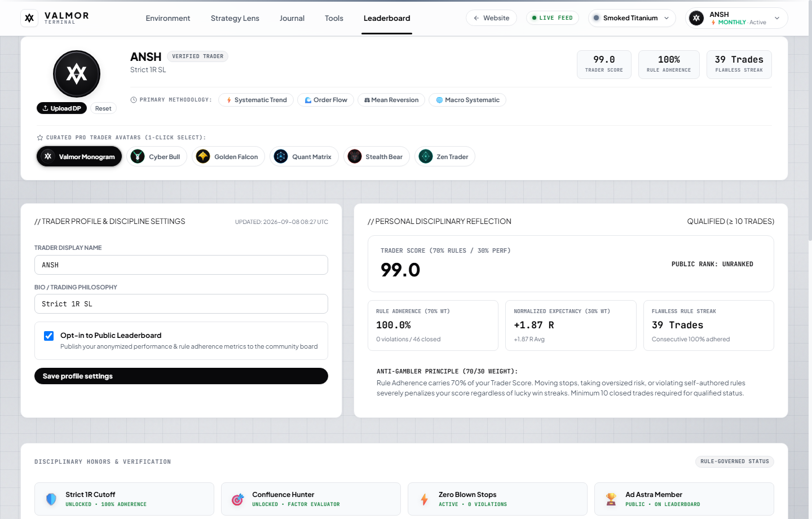
Task: Click the Trader Display Name field
Action: point(181,265)
